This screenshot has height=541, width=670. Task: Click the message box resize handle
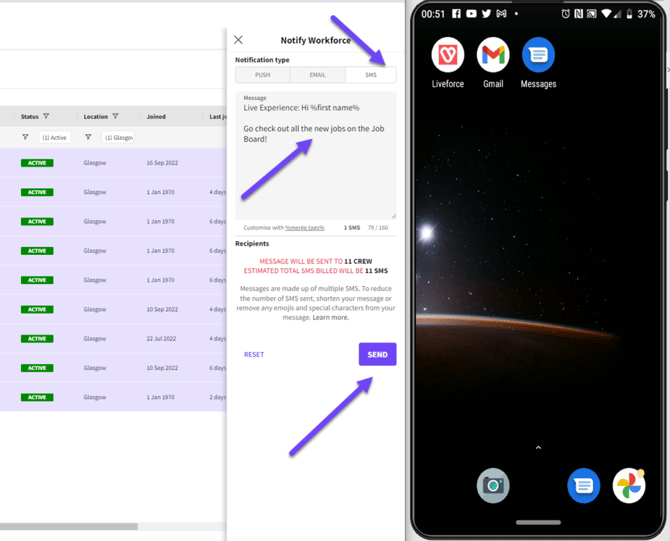tap(394, 216)
